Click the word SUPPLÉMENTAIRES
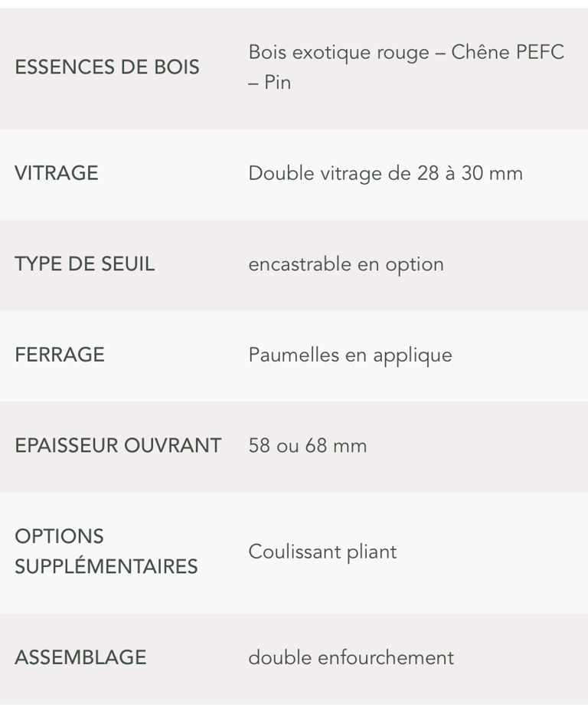The image size is (588, 714). point(106,566)
